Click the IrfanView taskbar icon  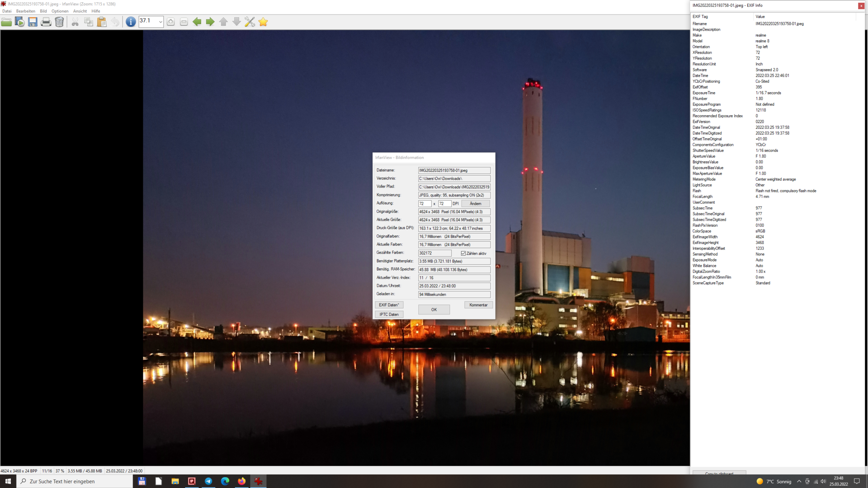(x=259, y=481)
